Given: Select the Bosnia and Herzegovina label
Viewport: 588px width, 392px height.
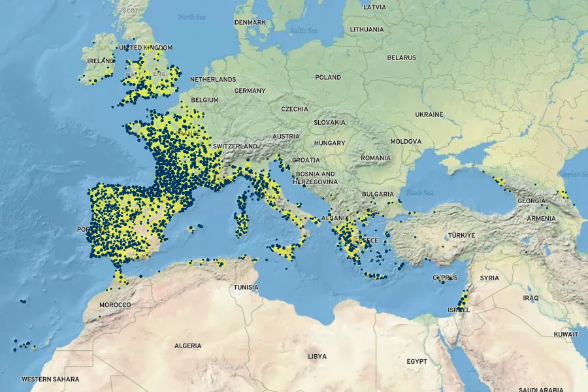Looking at the screenshot, I should point(316,178).
